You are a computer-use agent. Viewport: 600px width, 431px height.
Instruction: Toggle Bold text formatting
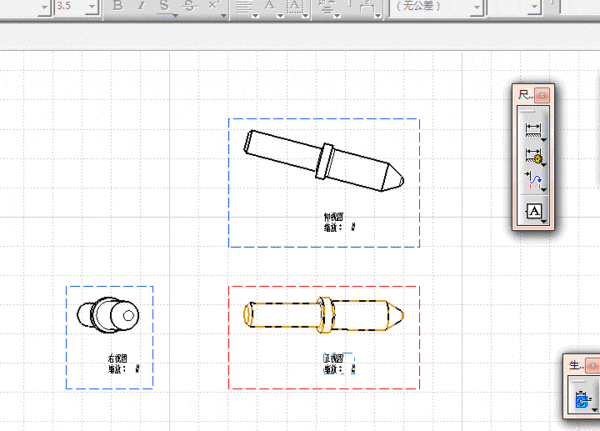pyautogui.click(x=117, y=6)
